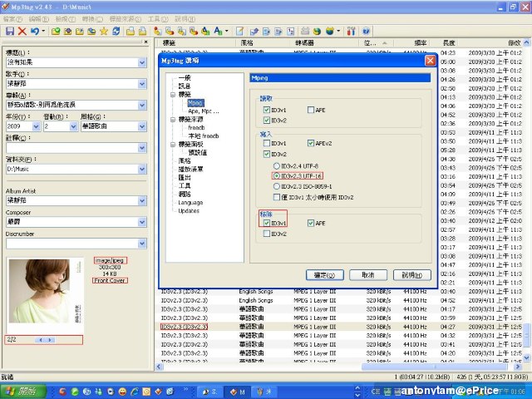Click the Text file to Tag icon
The height and width of the screenshot is (399, 532).
[x=194, y=32]
